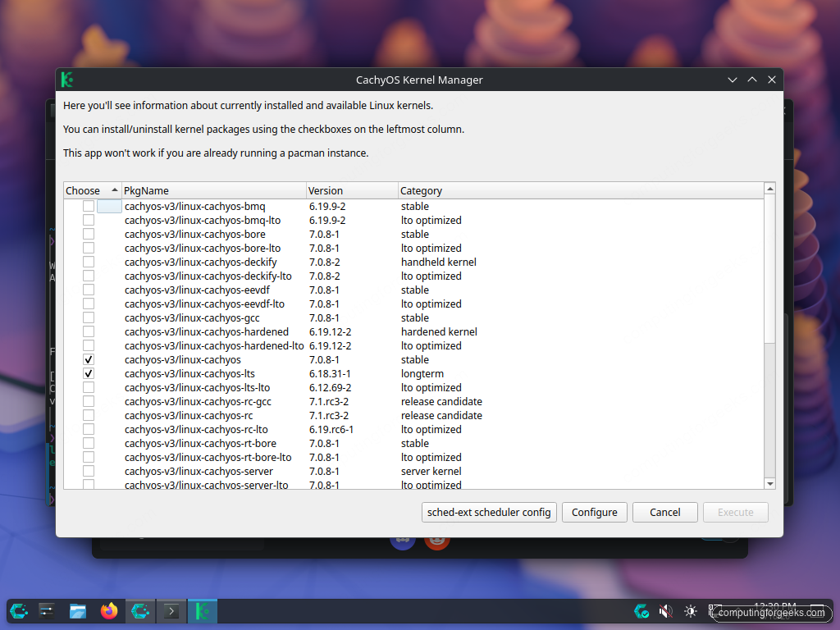The image size is (840, 630).
Task: Click the 'longterm' category cell
Action: click(x=422, y=373)
